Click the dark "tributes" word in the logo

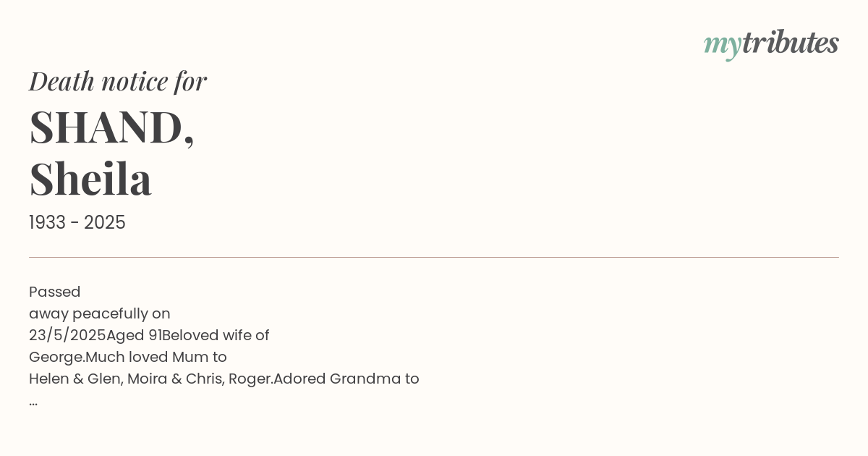click(790, 43)
